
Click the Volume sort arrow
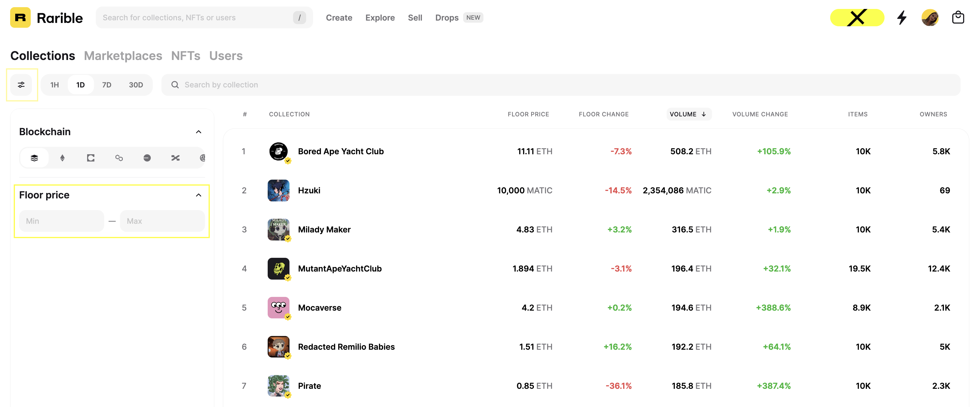(x=704, y=114)
